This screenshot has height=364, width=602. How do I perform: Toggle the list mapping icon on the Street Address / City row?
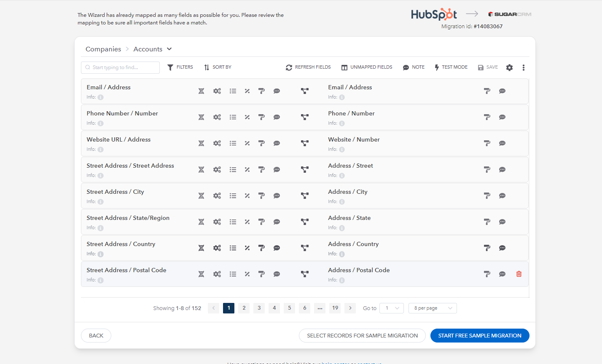[x=233, y=195]
